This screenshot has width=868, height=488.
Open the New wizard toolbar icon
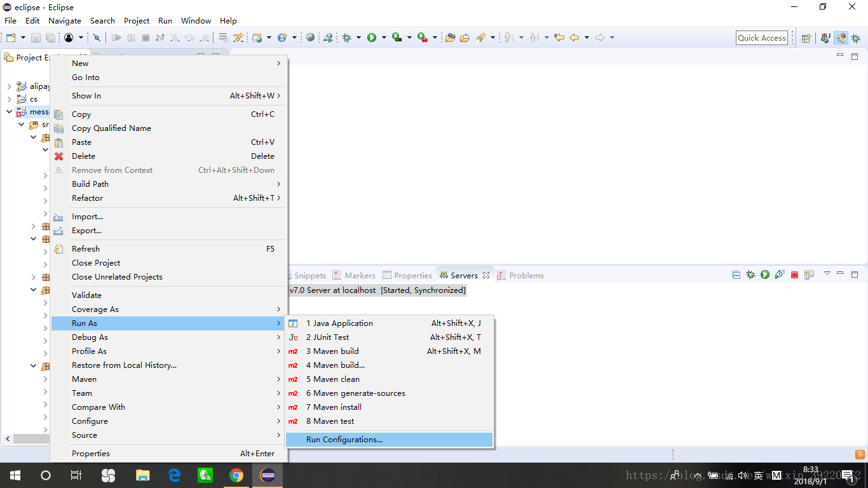[x=10, y=37]
